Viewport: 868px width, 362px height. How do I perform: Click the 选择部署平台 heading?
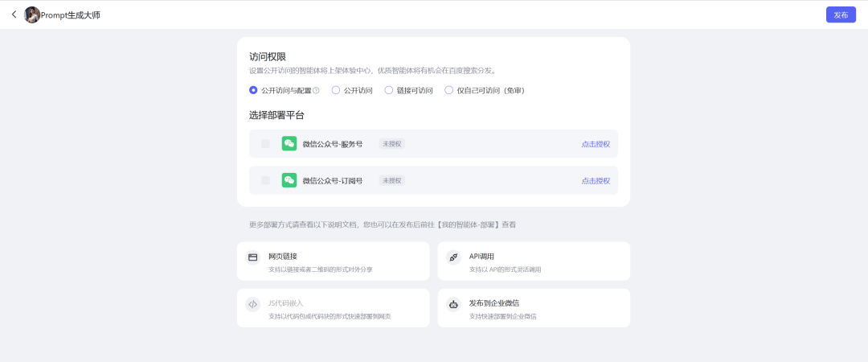coord(276,115)
